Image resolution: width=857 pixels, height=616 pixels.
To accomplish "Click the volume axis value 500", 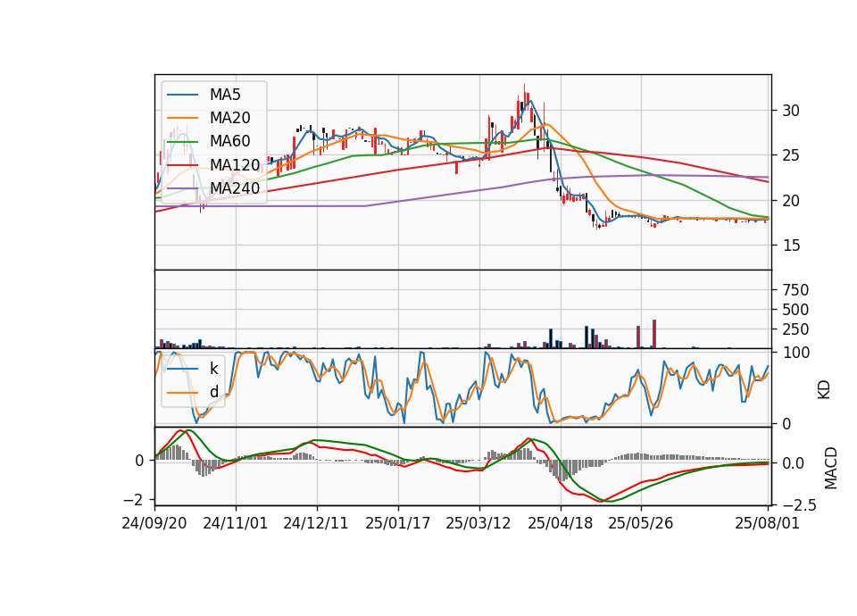I will tap(795, 310).
